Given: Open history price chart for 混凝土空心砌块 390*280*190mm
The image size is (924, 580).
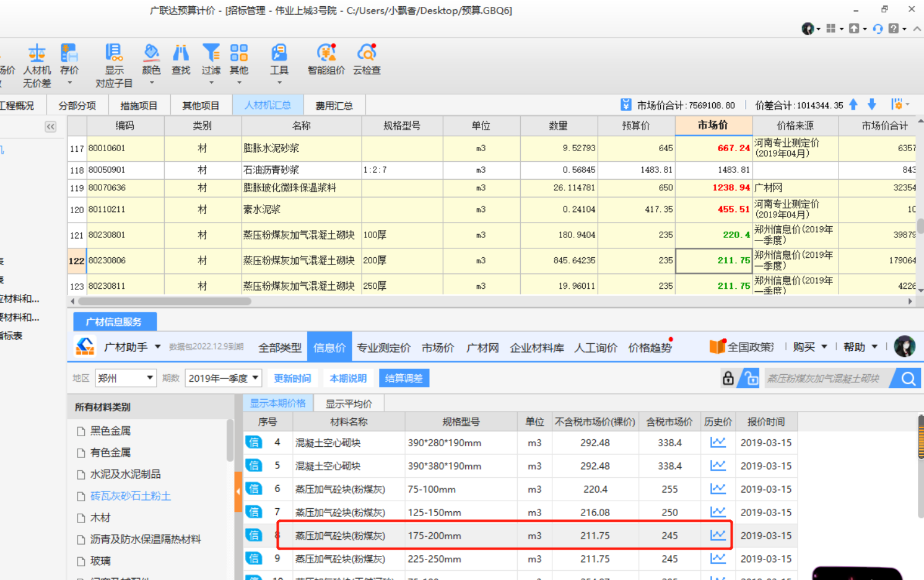Looking at the screenshot, I should click(718, 442).
